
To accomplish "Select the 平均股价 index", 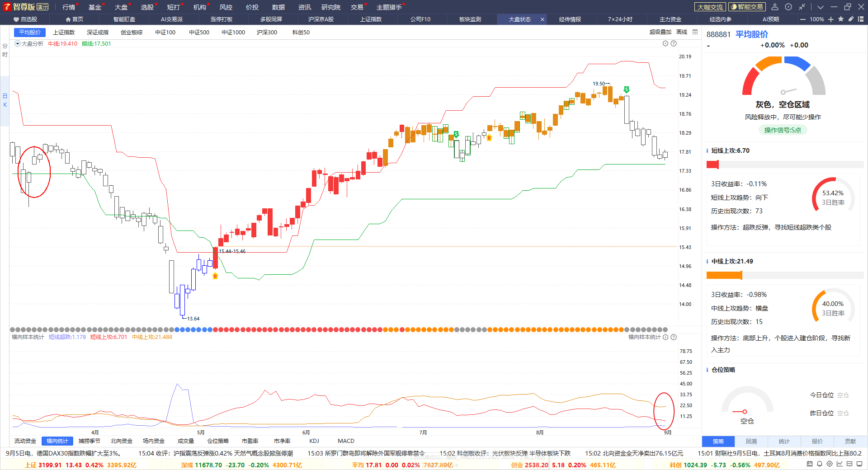I will point(30,33).
